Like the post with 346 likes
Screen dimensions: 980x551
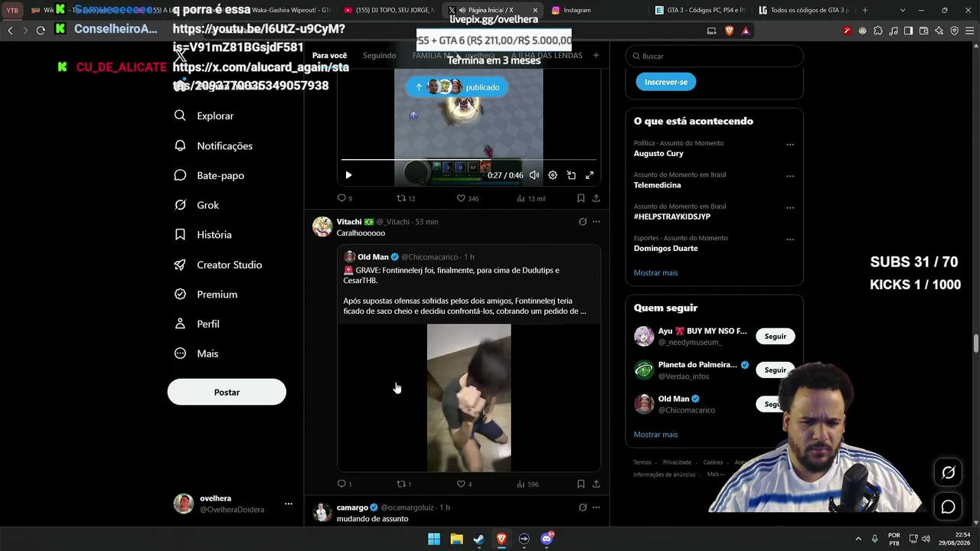pyautogui.click(x=467, y=198)
